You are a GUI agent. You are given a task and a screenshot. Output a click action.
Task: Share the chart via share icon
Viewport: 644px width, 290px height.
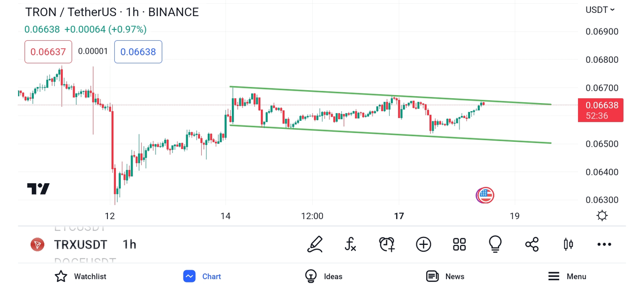532,244
